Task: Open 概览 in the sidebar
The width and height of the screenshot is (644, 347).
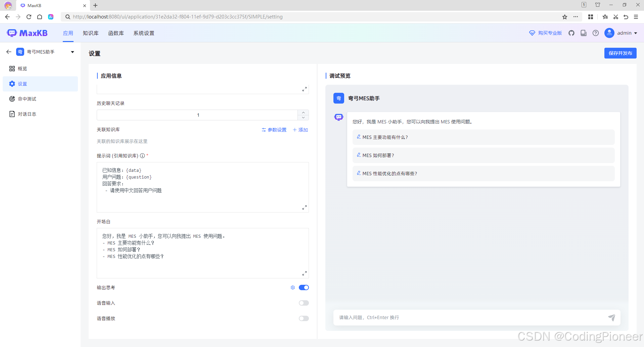Action: 40,69
